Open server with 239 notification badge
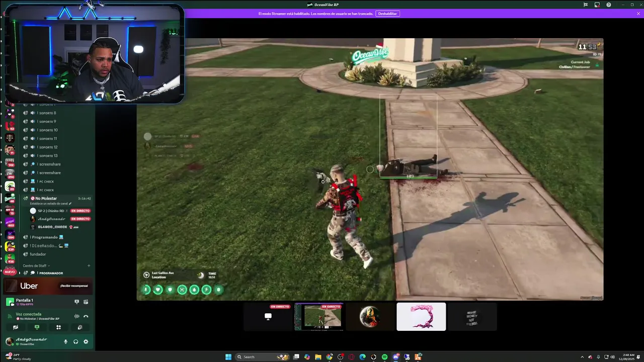Image resolution: width=644 pixels, height=362 pixels. pyautogui.click(x=10, y=246)
